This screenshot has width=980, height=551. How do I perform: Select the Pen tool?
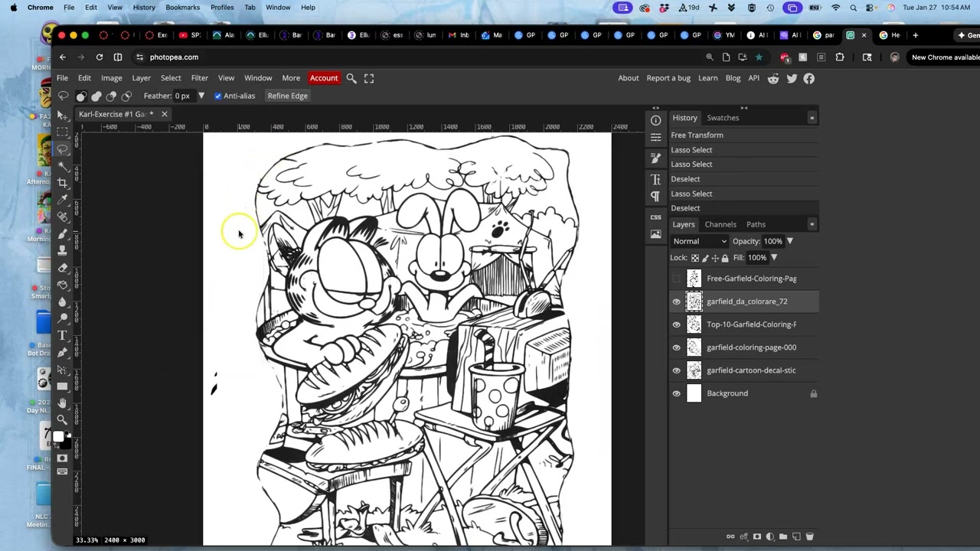pos(63,352)
